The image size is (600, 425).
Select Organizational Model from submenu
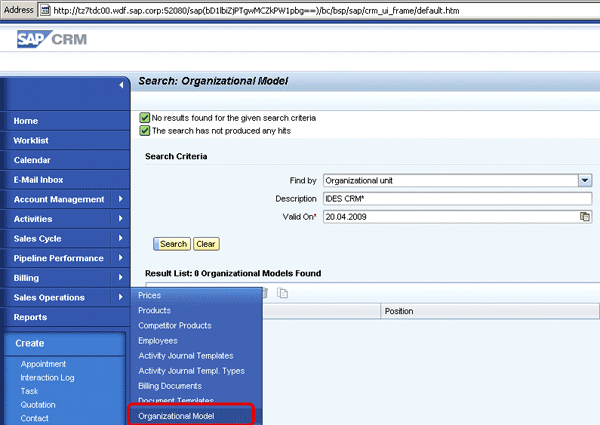coord(176,415)
